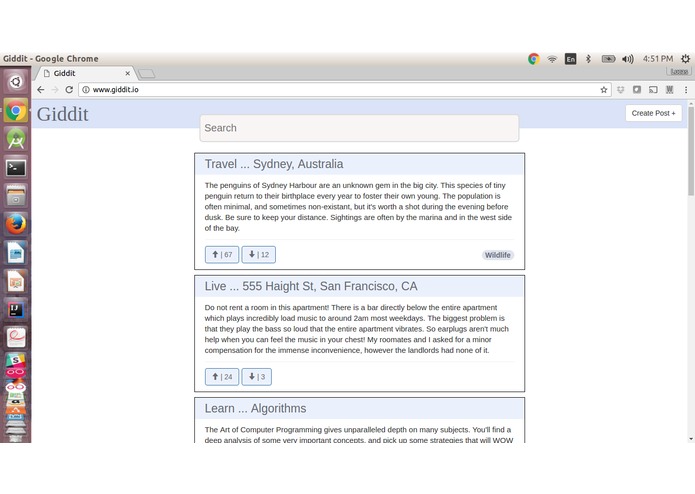Image resolution: width=695 pixels, height=494 pixels.
Task: Open the Wi-Fi network indicator
Action: 552,58
